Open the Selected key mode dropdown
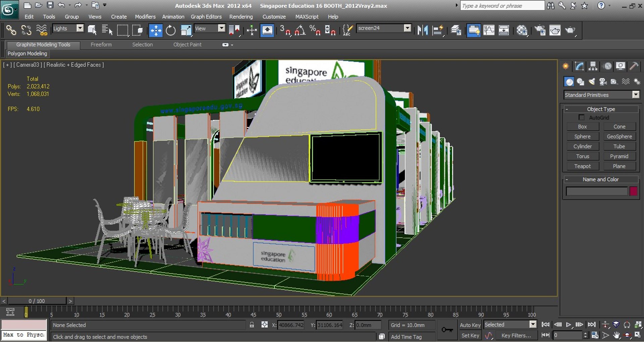The height and width of the screenshot is (342, 644). [533, 324]
